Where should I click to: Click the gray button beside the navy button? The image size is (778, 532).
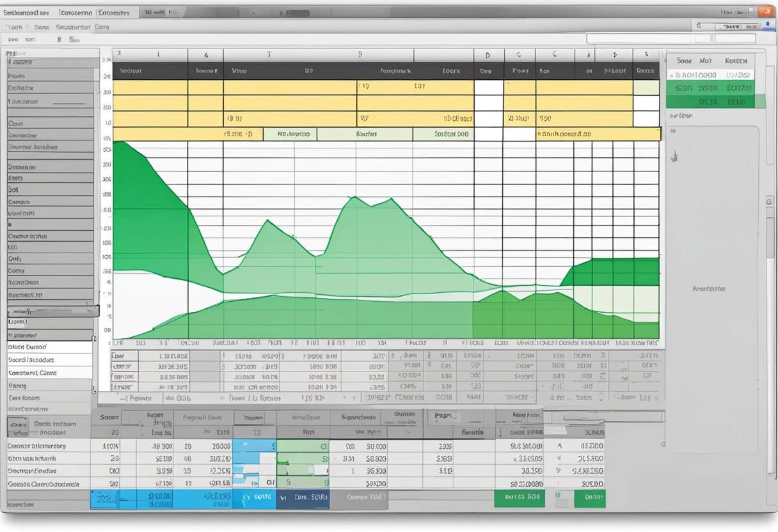(359, 496)
